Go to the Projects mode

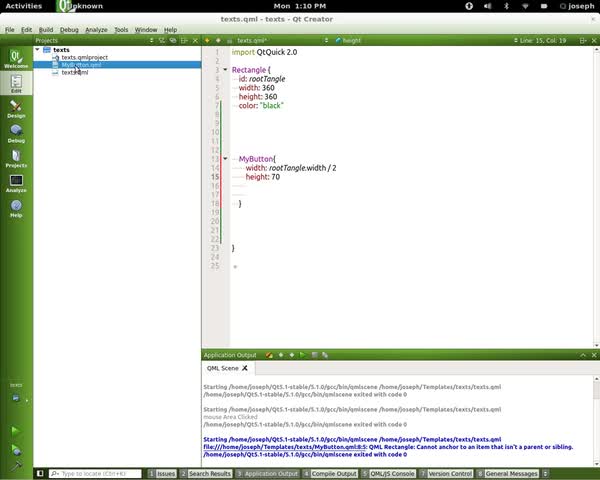pyautogui.click(x=16, y=158)
